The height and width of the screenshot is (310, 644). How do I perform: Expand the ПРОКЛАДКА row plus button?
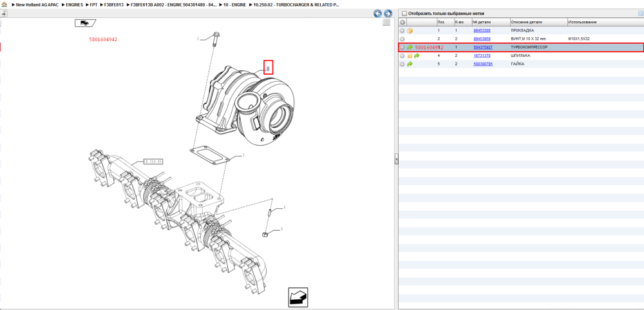pyautogui.click(x=402, y=30)
